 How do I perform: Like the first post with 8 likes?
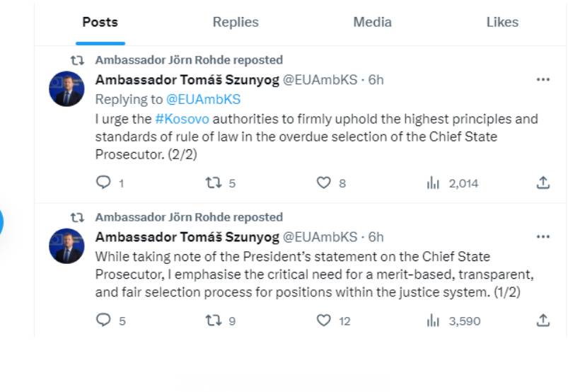pos(323,183)
